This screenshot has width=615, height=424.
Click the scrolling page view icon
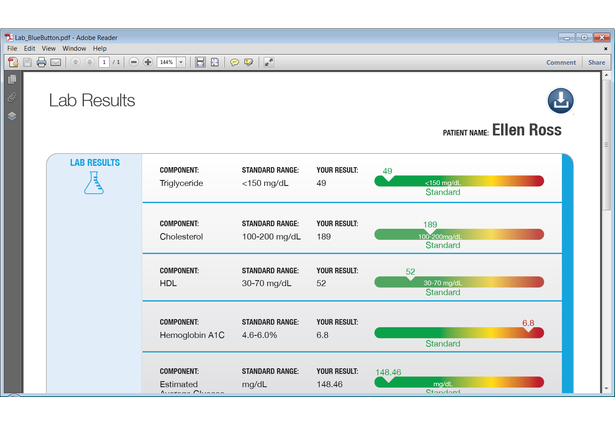200,62
